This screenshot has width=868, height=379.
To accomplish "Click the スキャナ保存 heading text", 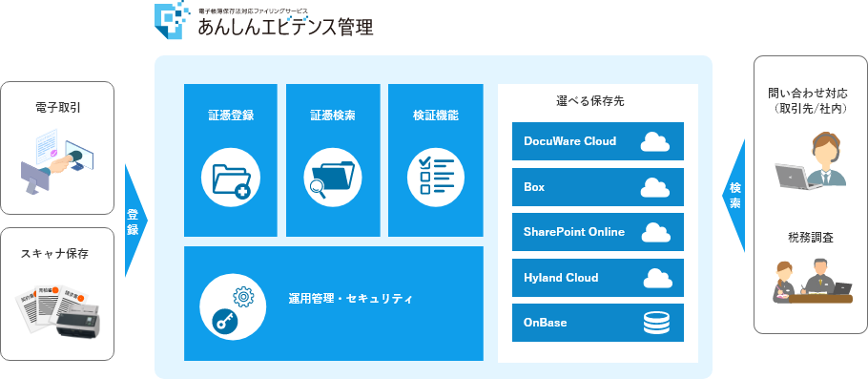I will tap(54, 254).
